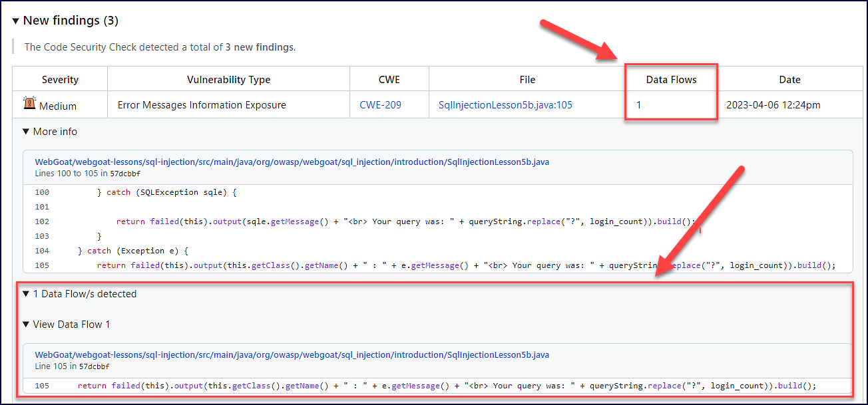Open file path link under View Data Flow 1
The height and width of the screenshot is (405, 868).
pos(292,355)
